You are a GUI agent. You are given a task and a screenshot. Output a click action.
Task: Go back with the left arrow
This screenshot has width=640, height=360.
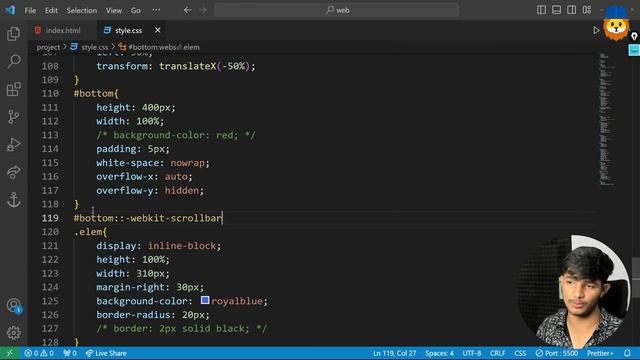pyautogui.click(x=187, y=10)
